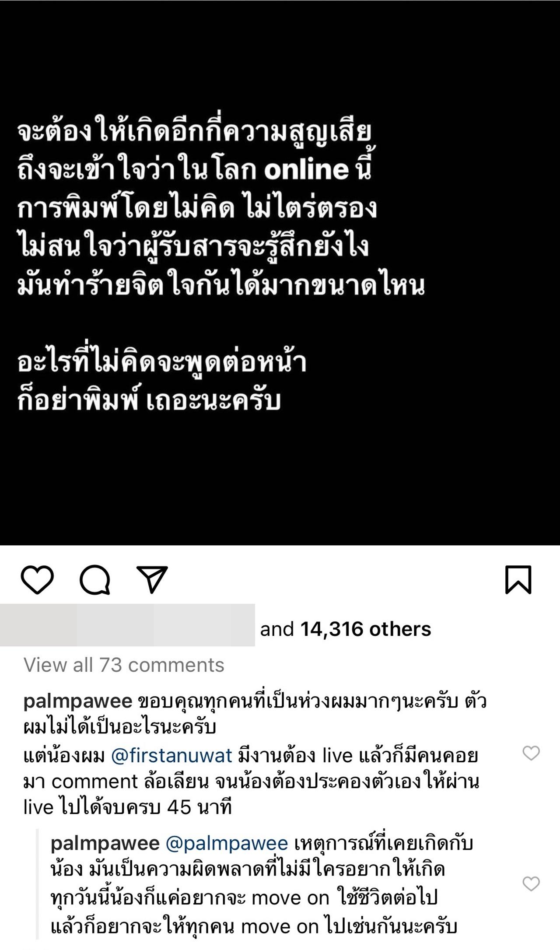Tap the blurred likers names
The image size is (560, 950).
pos(127,625)
